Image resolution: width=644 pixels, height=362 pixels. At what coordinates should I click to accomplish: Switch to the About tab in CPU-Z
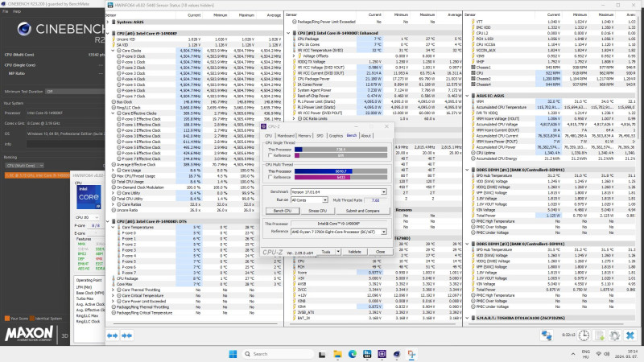coord(365,135)
